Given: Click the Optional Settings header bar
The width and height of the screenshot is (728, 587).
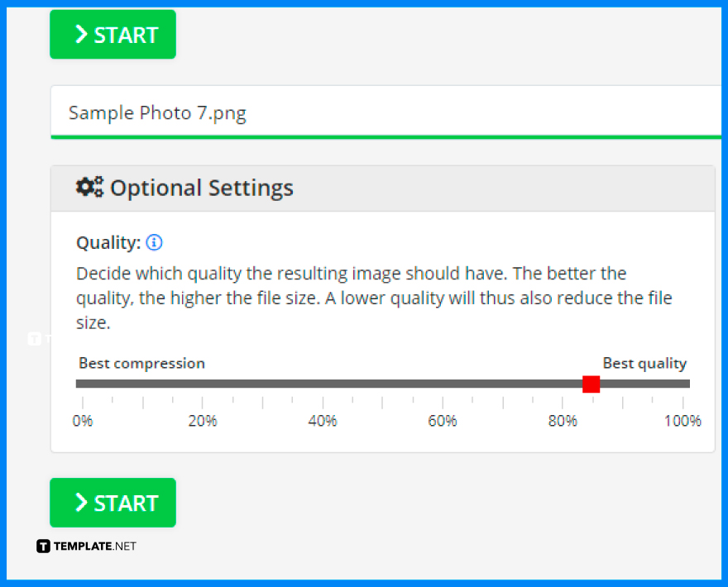Looking at the screenshot, I should [383, 188].
